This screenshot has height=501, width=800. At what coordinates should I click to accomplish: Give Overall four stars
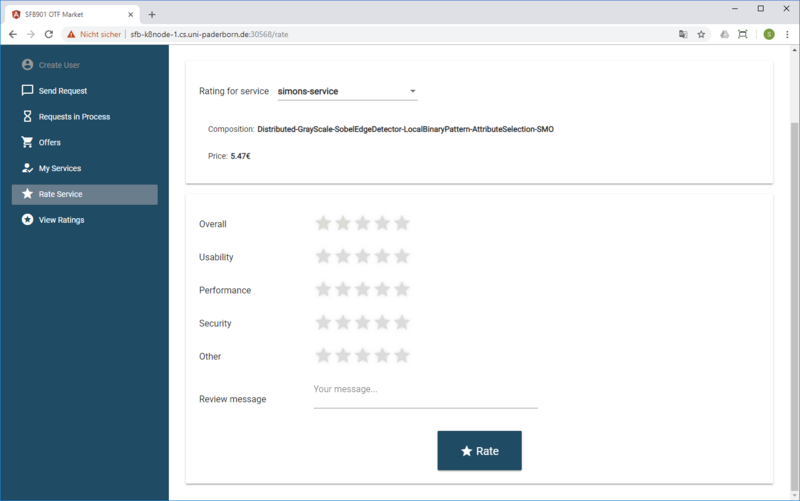[x=382, y=223]
